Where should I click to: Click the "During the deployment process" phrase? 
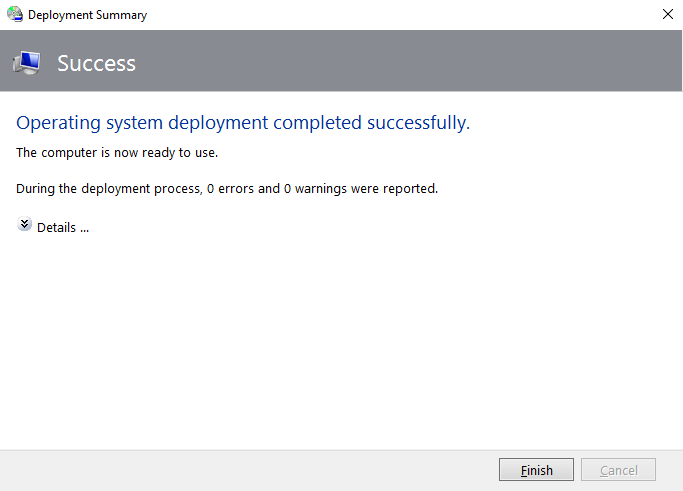click(108, 188)
